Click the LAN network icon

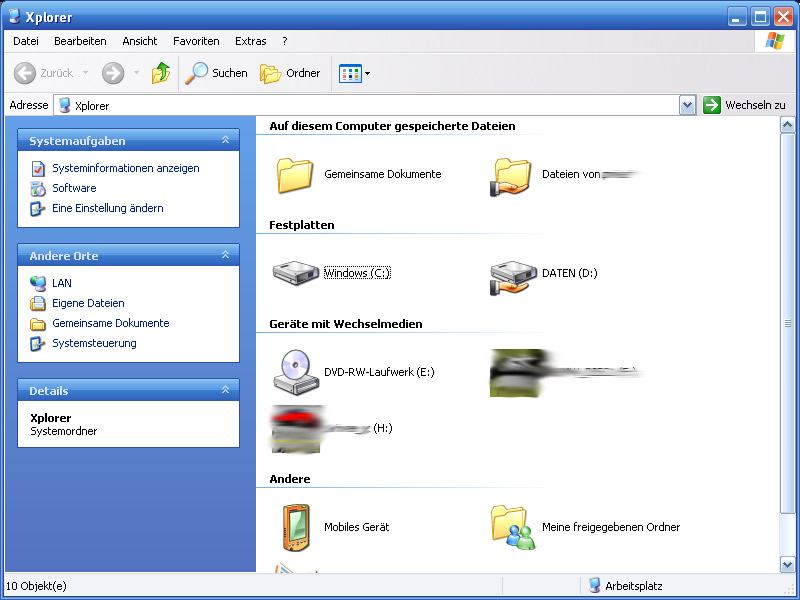(x=38, y=283)
